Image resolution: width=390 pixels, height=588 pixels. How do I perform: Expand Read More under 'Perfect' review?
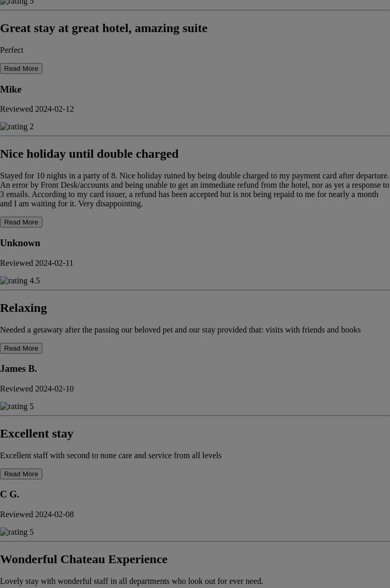tap(21, 69)
